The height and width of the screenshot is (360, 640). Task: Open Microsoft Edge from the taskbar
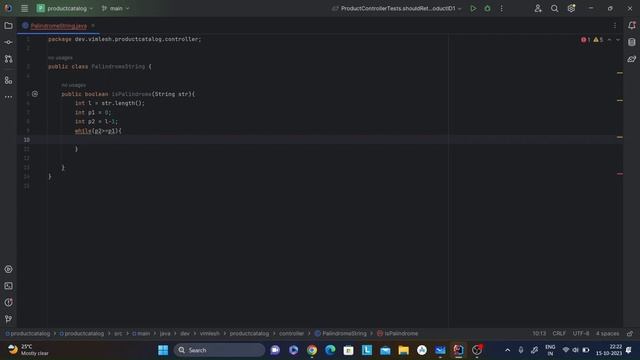pyautogui.click(x=330, y=350)
